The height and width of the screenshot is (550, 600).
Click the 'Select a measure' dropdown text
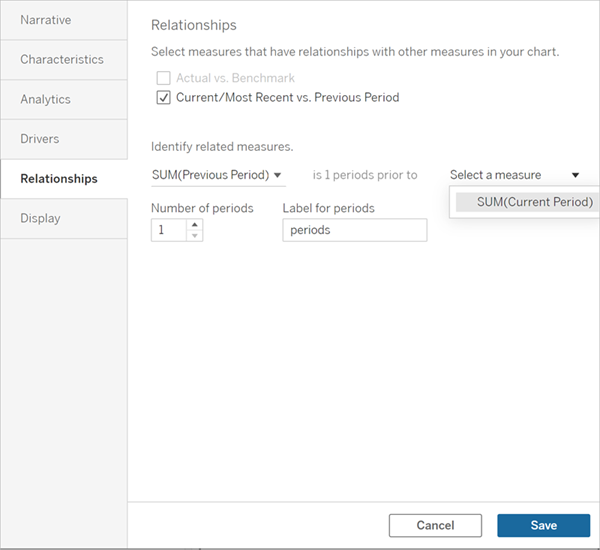point(496,175)
